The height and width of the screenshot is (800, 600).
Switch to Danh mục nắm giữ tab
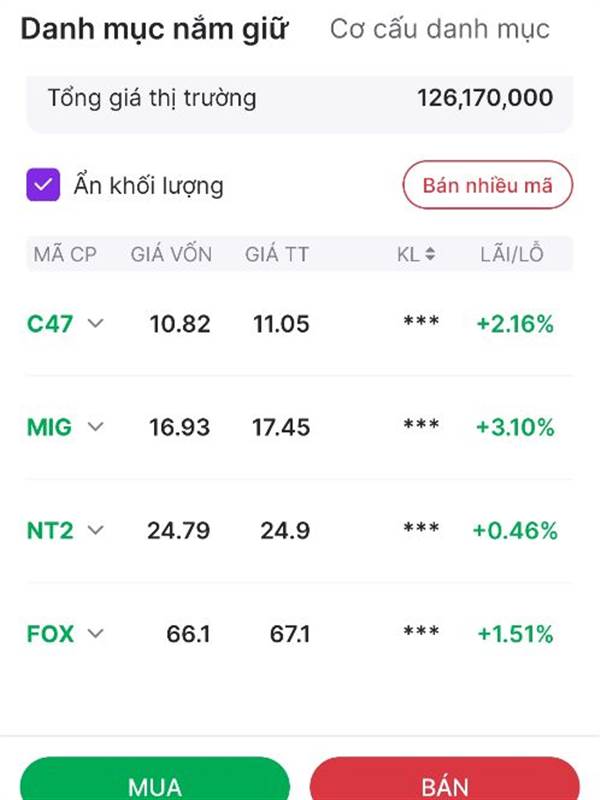(x=154, y=30)
